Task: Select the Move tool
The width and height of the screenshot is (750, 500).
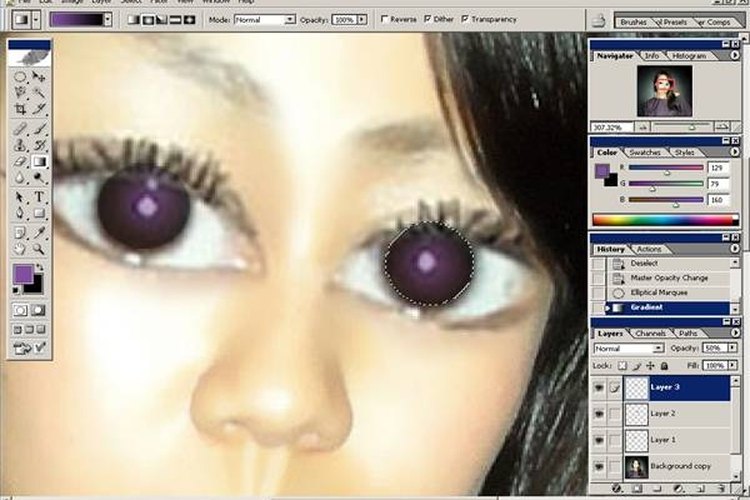Action: [39, 77]
